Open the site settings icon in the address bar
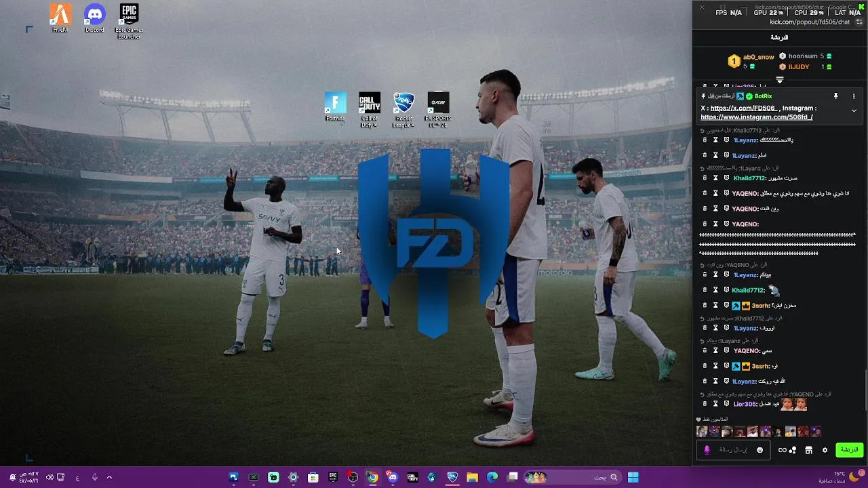868x488 pixels. (x=859, y=22)
